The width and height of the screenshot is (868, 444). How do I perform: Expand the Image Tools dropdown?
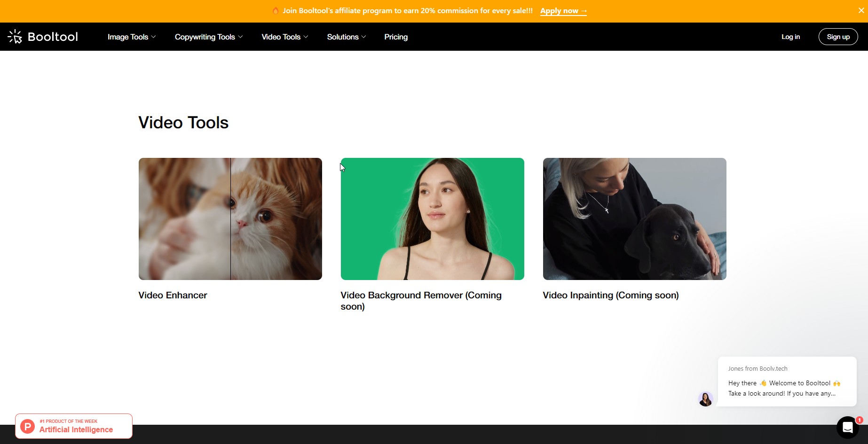click(132, 37)
